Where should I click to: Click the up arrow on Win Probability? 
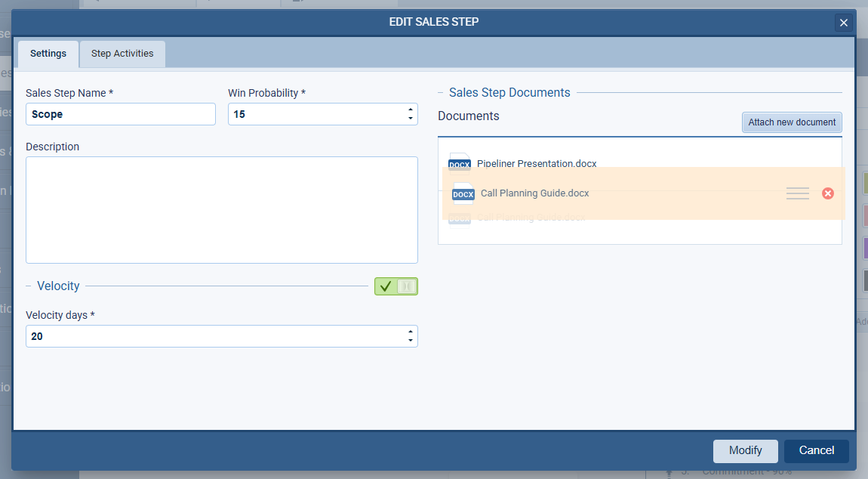411,110
